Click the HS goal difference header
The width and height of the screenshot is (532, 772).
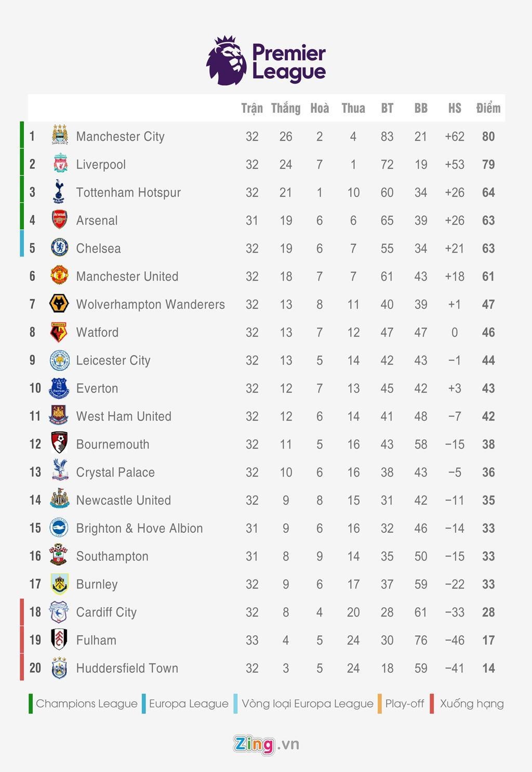(x=455, y=108)
